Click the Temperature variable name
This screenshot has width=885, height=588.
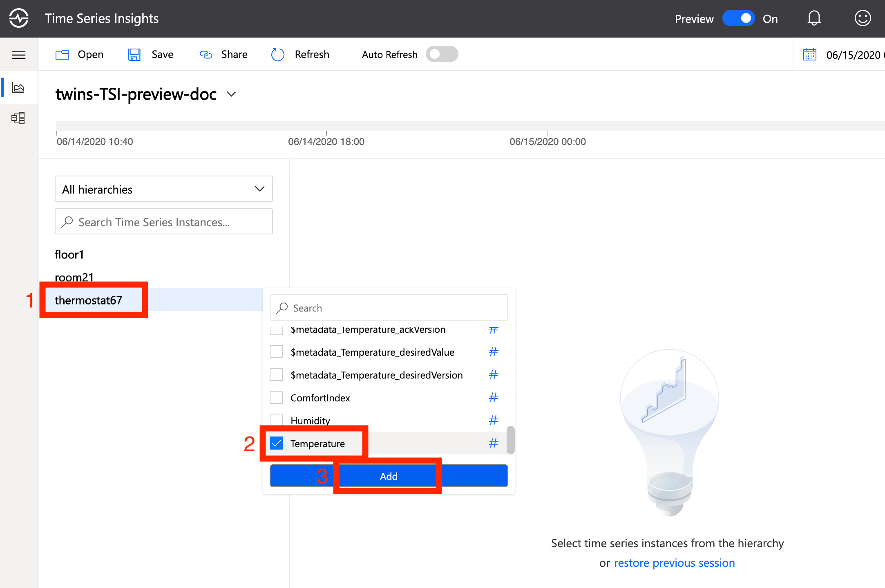coord(317,443)
